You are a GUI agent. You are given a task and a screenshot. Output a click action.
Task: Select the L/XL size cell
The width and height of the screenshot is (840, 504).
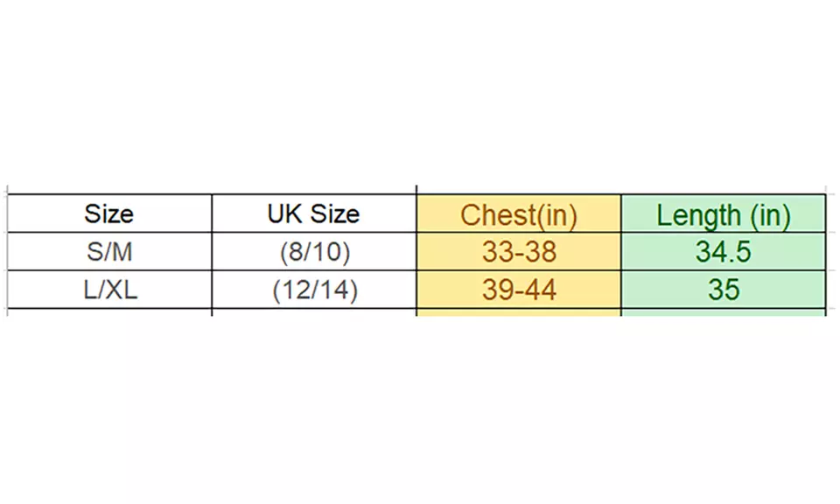[x=109, y=290]
